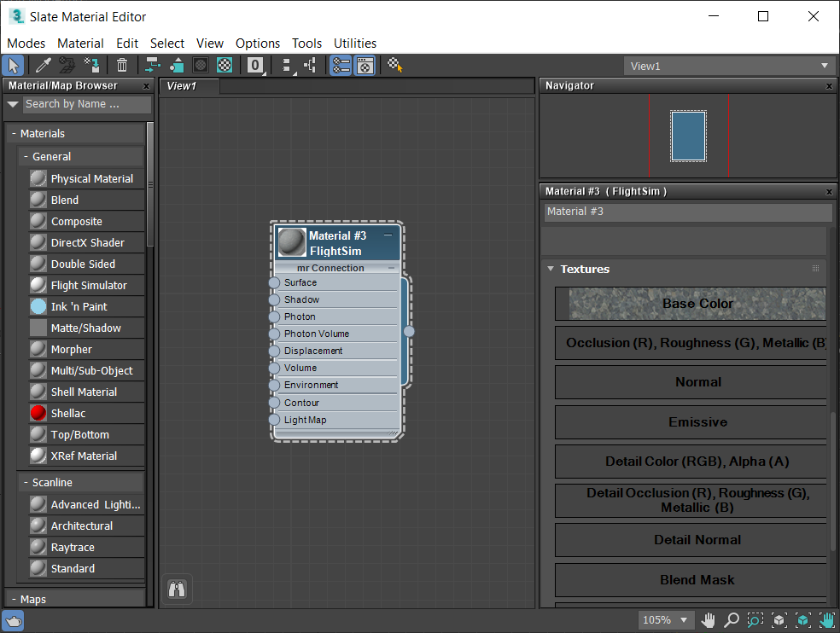Viewport: 840px width, 633px height.
Task: Click the Material #3 name field
Action: [x=688, y=212]
